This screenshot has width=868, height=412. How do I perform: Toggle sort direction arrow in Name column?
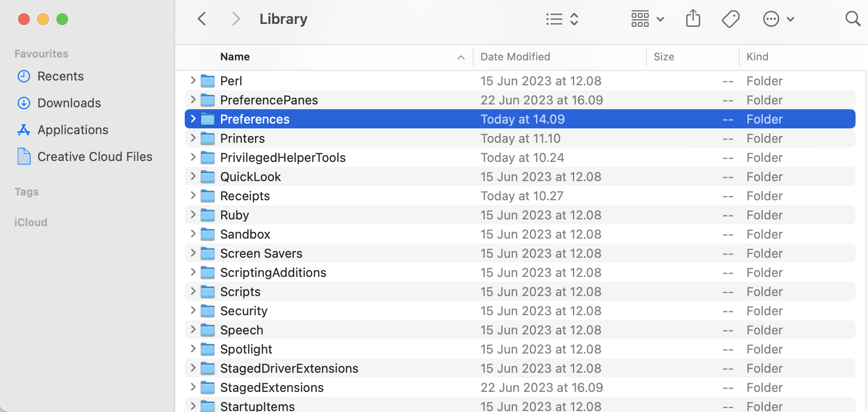[461, 57]
